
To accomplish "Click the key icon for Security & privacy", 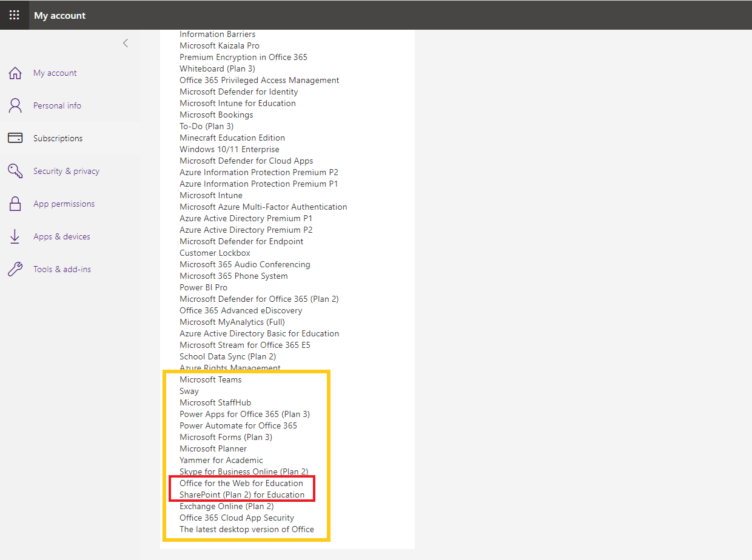I will point(15,171).
